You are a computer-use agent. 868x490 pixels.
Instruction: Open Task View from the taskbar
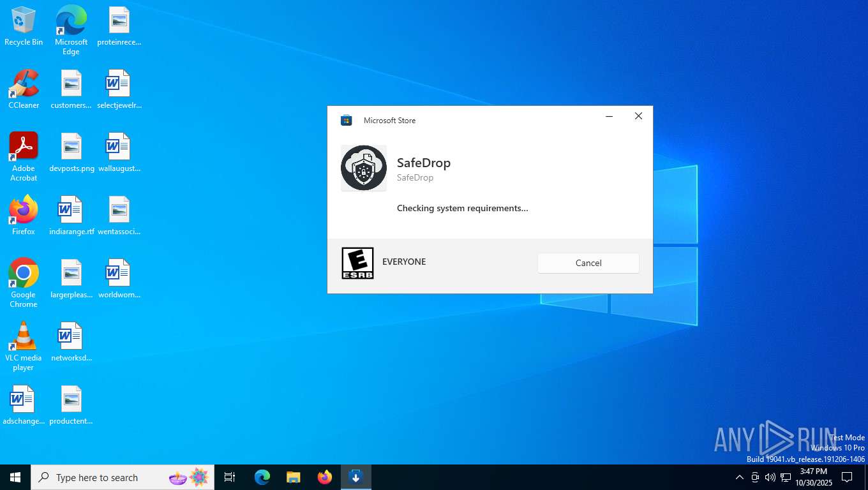click(230, 477)
